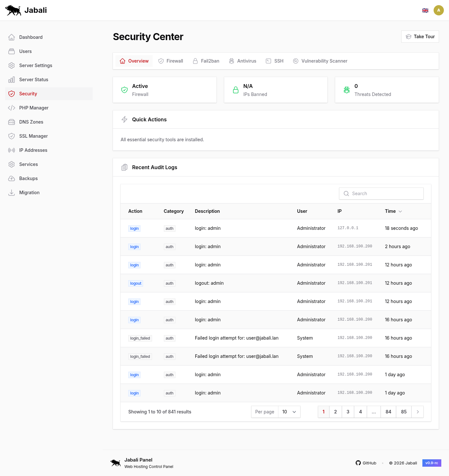The image size is (449, 476).
Task: Open the Server Status chart icon
Action: pyautogui.click(x=12, y=79)
